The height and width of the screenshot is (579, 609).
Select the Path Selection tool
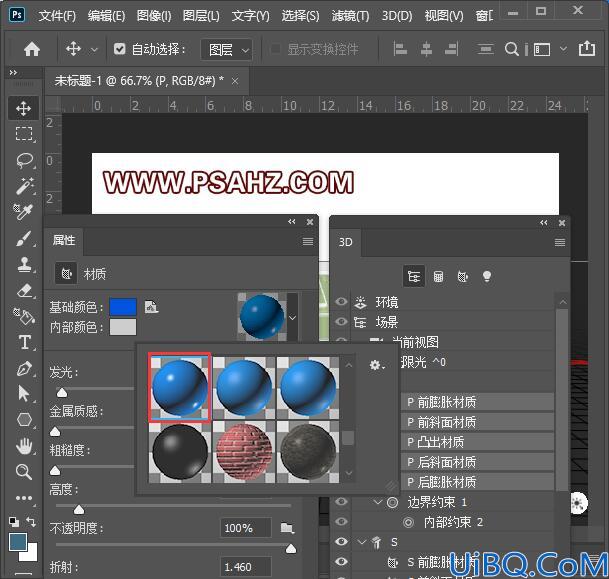[x=24, y=394]
